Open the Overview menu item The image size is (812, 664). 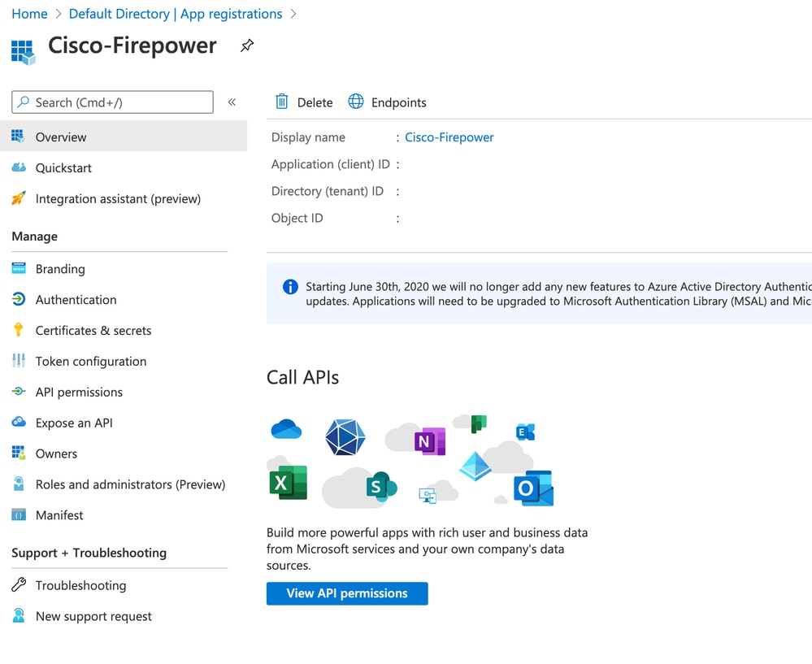(x=124, y=137)
